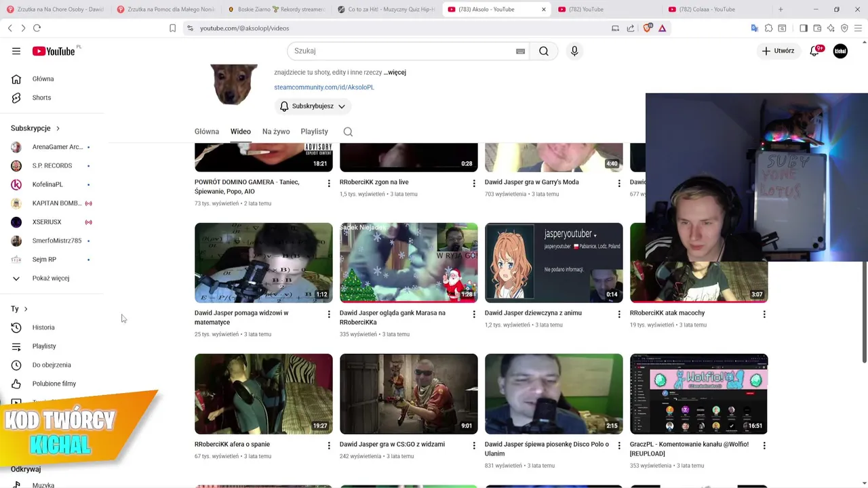
Task: Open options for Dawid Jasper gra w Garry's Moda
Action: (x=619, y=183)
